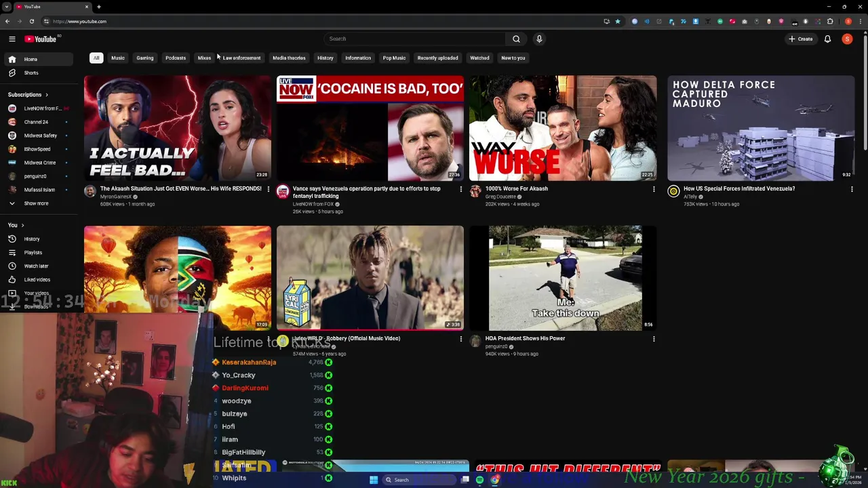Screen dimensions: 868x488
Task: Reload the page in the browser
Action: click(x=31, y=21)
